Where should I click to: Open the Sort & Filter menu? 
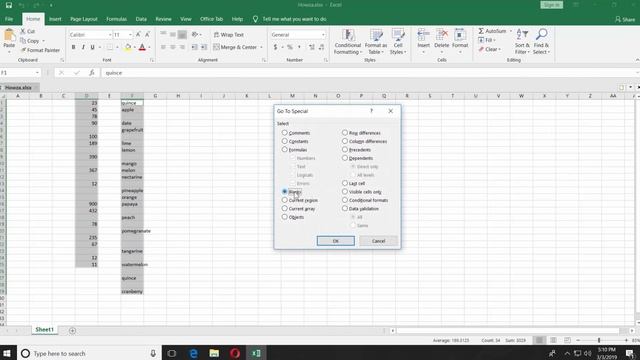pyautogui.click(x=522, y=42)
